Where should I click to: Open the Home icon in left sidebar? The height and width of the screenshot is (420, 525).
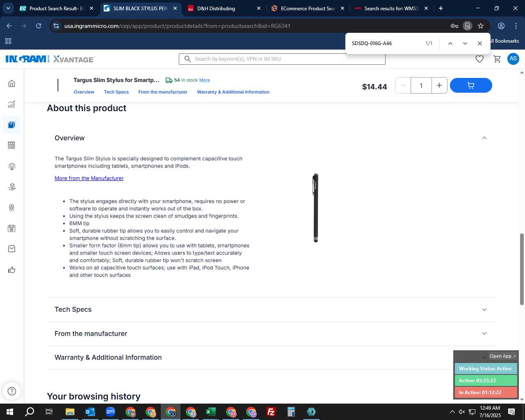(11, 84)
